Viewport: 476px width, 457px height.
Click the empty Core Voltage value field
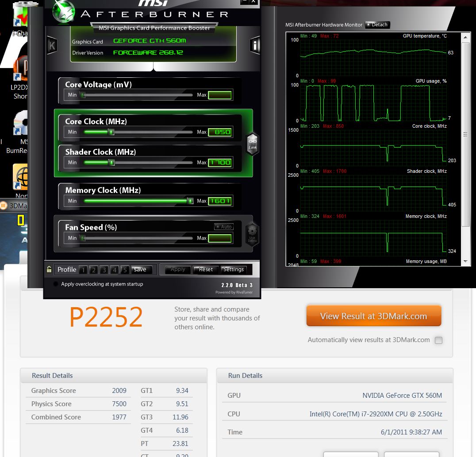220,95
